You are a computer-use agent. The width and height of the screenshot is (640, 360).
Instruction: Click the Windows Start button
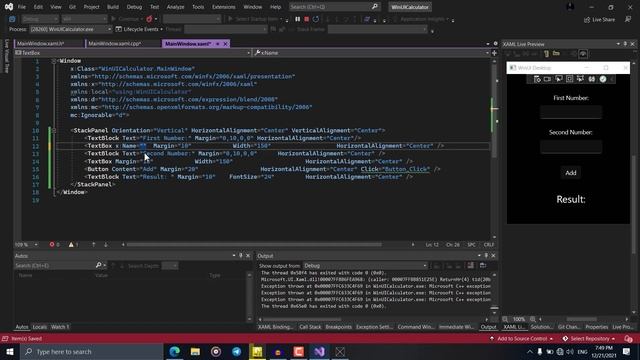click(x=9, y=351)
